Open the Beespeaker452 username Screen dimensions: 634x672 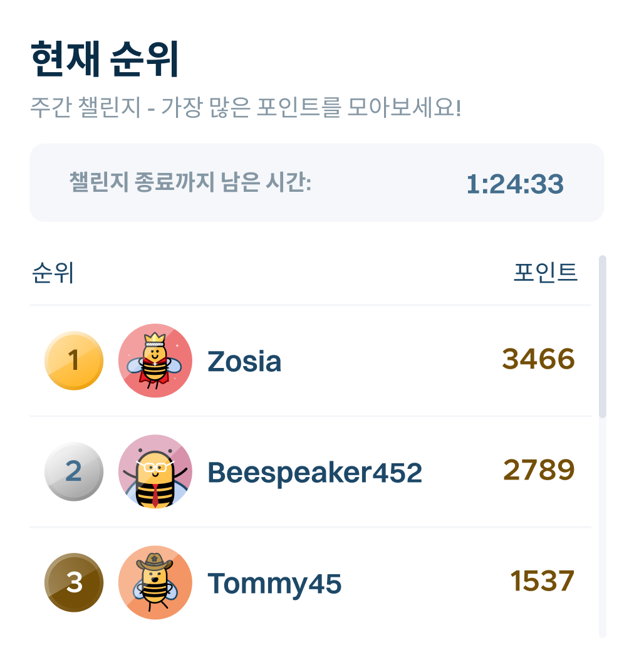[314, 473]
